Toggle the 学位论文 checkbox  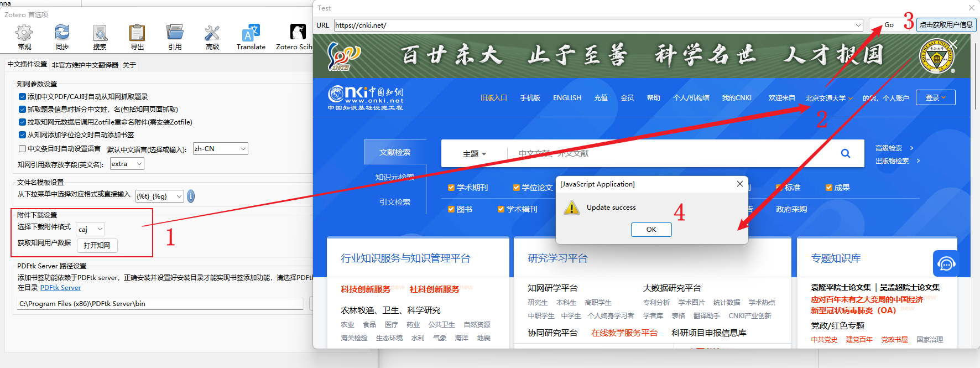[x=517, y=188]
